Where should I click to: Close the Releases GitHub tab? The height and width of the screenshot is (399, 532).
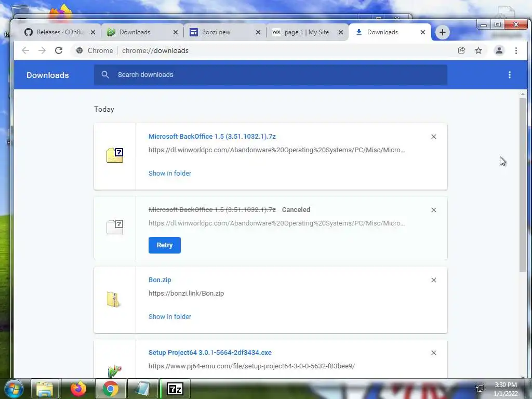(x=93, y=32)
